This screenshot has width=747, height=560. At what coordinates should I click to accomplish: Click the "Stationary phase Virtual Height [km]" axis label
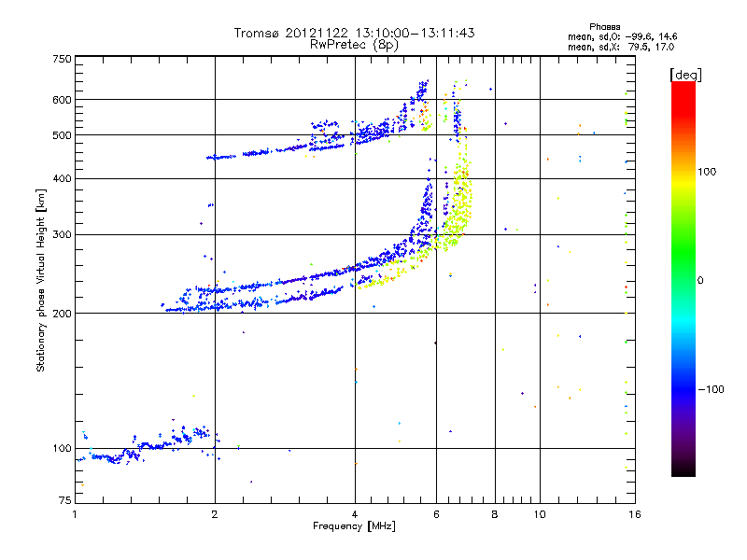[x=40, y=281]
